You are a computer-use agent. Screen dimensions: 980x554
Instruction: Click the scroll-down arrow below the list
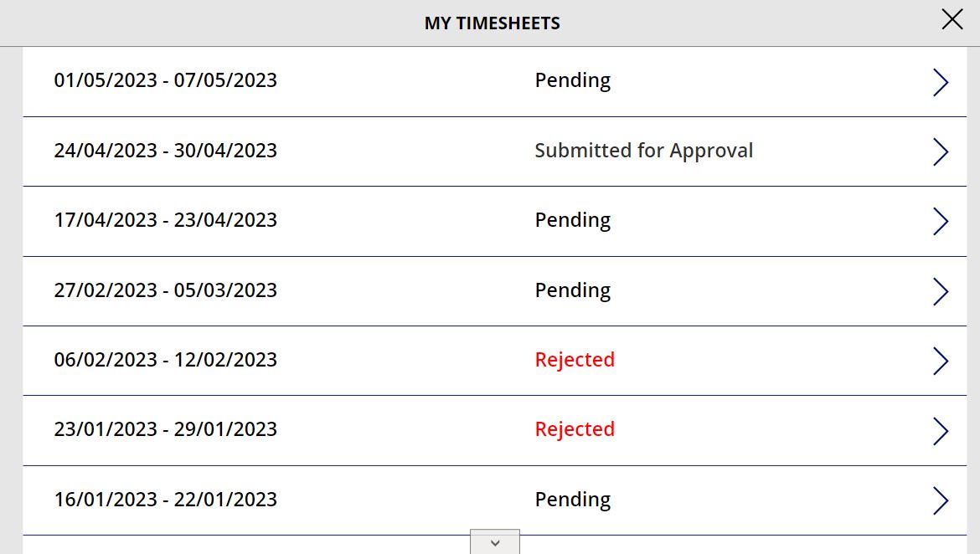(x=494, y=542)
